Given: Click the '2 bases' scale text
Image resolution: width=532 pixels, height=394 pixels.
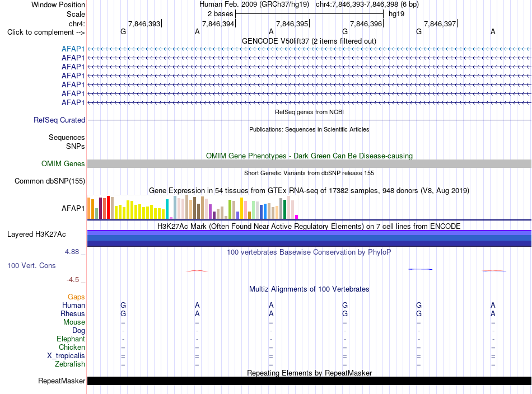Looking at the screenshot, I should click(221, 14).
